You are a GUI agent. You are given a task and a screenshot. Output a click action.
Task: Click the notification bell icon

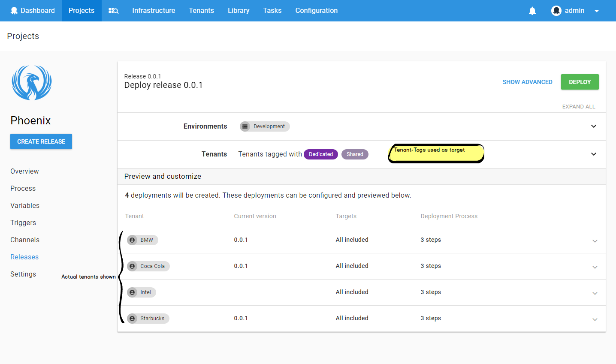532,10
